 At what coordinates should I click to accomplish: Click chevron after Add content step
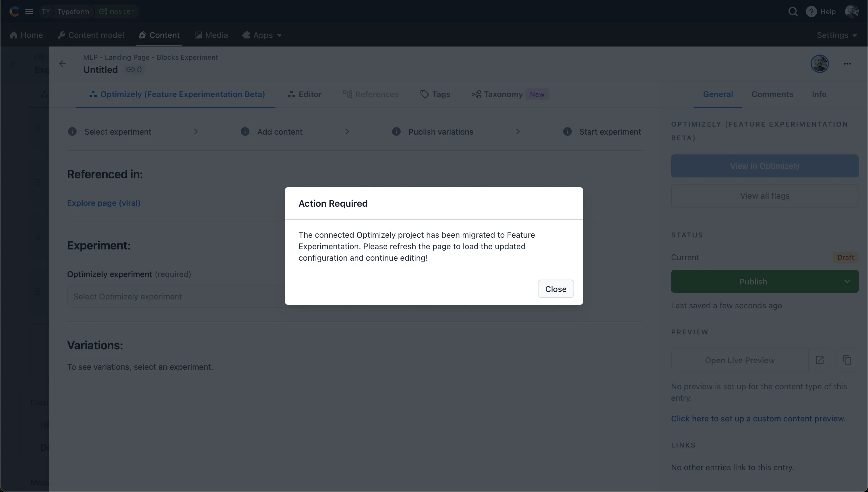[347, 131]
